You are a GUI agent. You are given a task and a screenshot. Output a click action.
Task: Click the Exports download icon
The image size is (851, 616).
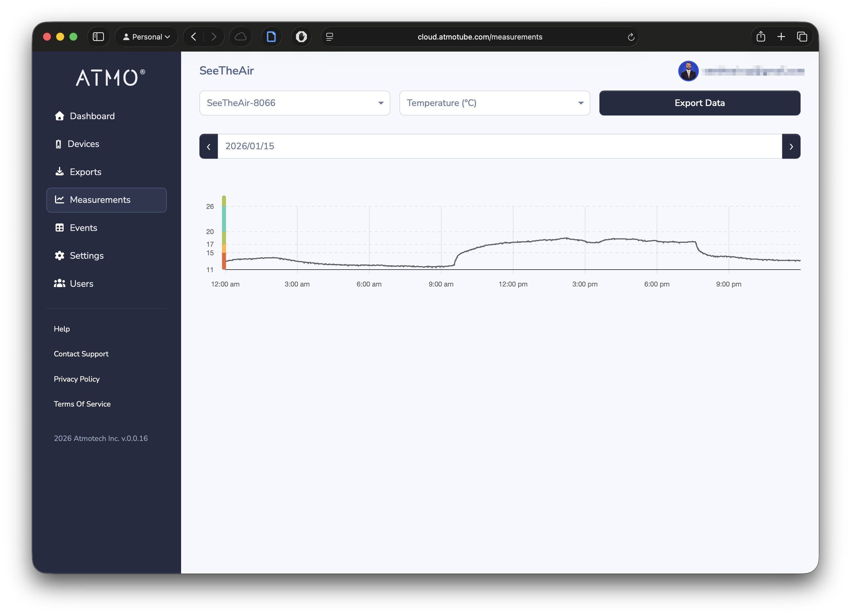(x=59, y=172)
